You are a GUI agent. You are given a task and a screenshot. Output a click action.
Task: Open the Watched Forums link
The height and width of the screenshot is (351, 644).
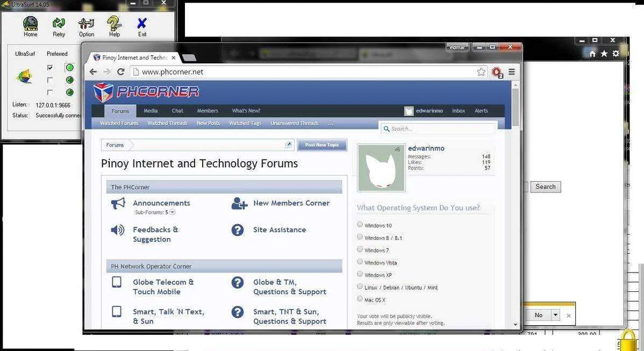tap(119, 123)
